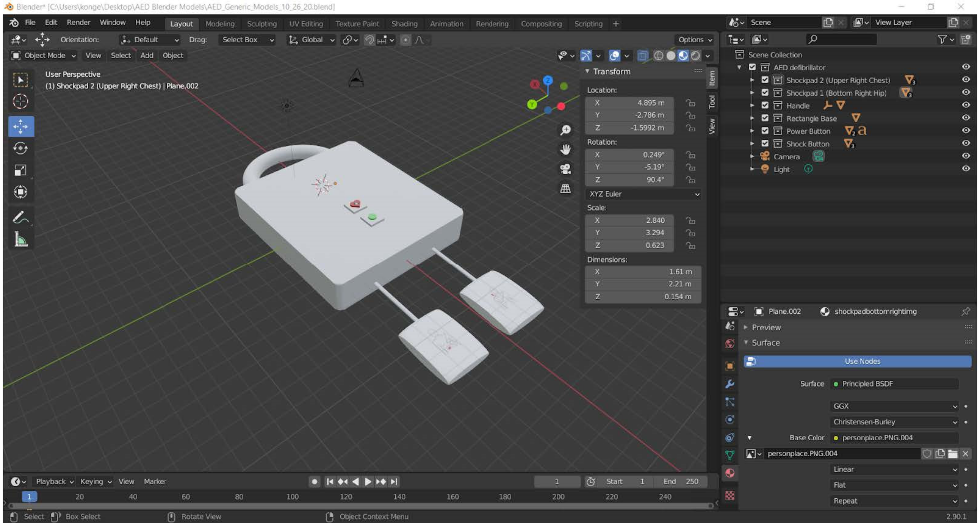Open the XYZ Euler rotation mode dropdown
This screenshot has width=980, height=525.
pyautogui.click(x=643, y=194)
